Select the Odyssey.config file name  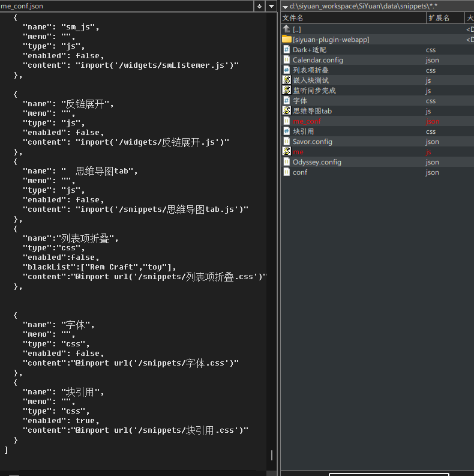317,162
